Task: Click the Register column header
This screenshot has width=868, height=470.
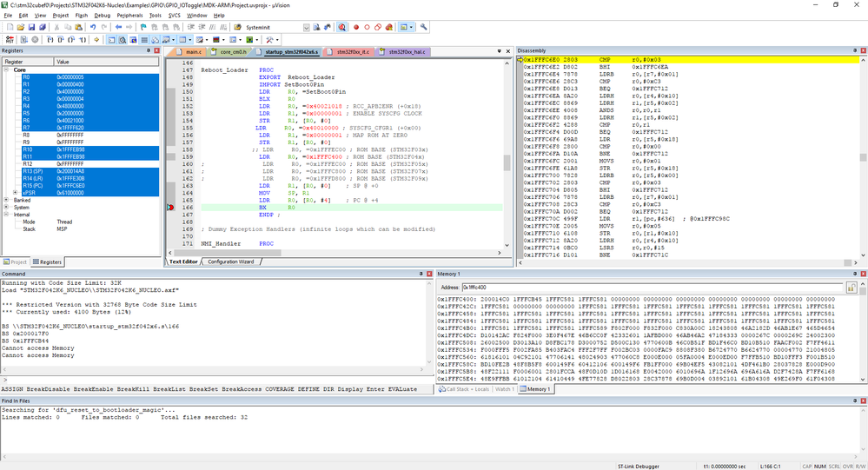Action: pyautogui.click(x=28, y=62)
